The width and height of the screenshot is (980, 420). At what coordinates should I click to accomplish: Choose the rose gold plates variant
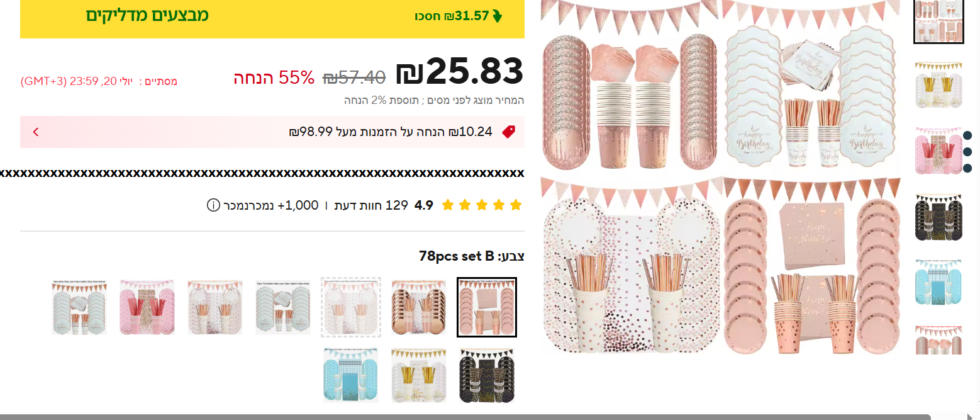(x=419, y=307)
